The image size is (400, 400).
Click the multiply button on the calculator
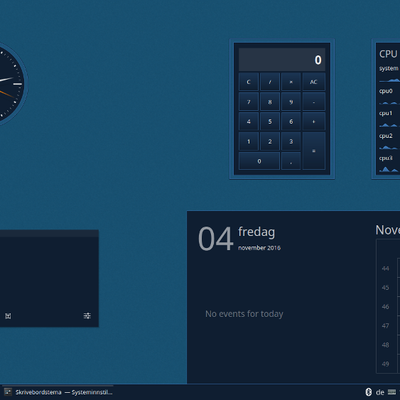291,82
